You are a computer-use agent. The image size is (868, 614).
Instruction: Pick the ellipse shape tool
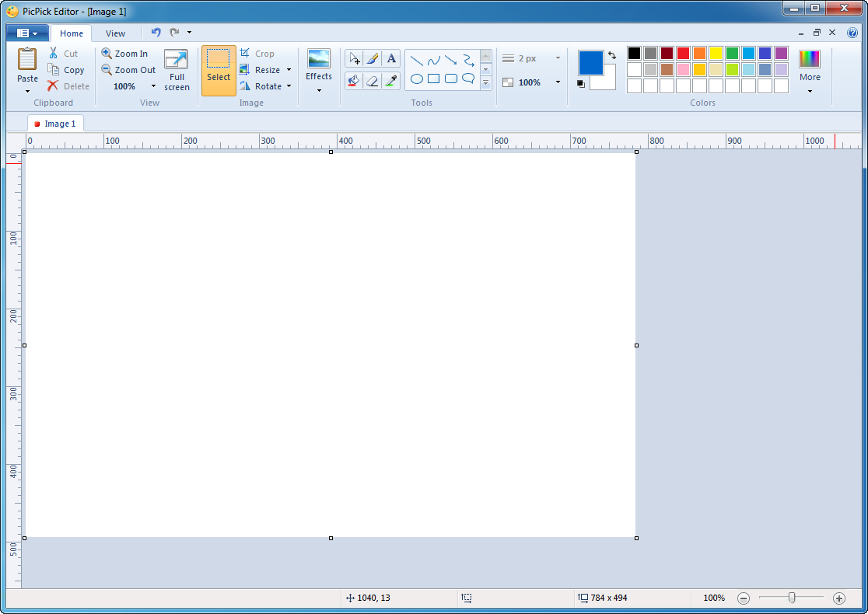417,78
